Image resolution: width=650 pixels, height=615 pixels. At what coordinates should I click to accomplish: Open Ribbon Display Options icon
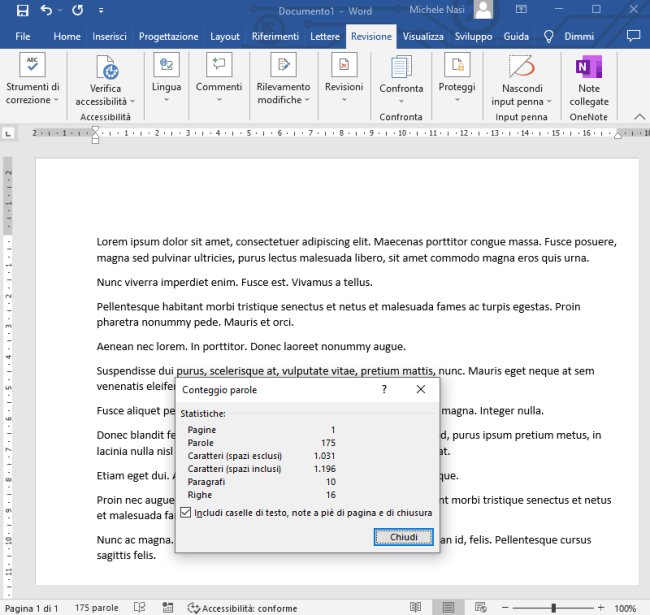tap(521, 9)
